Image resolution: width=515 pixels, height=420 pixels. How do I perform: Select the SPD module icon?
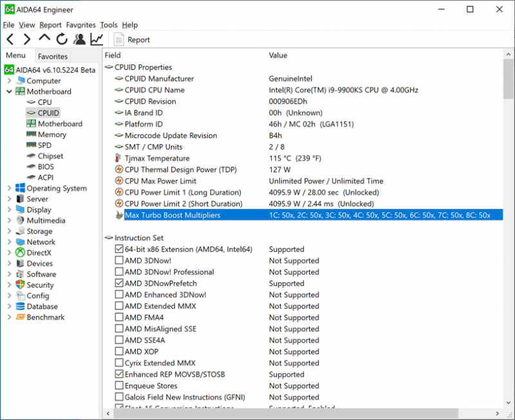tap(31, 145)
